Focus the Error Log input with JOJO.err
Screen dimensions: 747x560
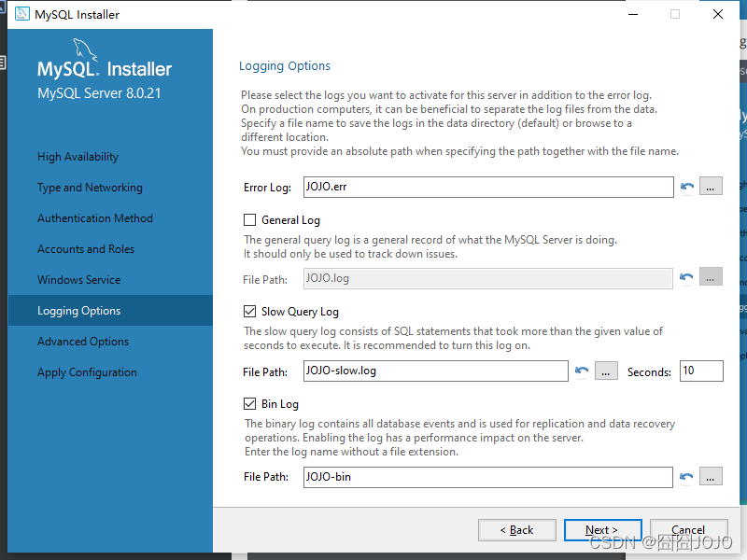coord(488,187)
